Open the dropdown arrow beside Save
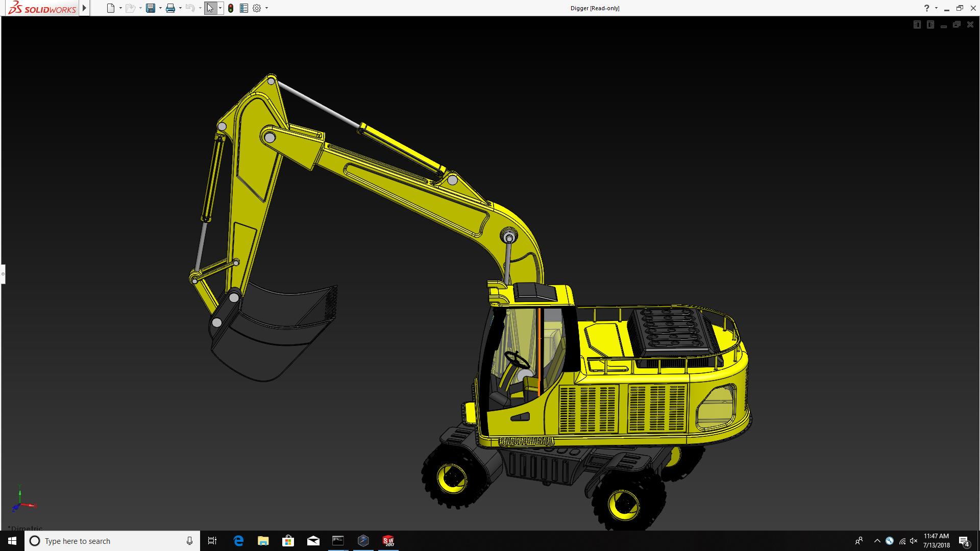Viewport: 980px width, 551px height. click(160, 8)
